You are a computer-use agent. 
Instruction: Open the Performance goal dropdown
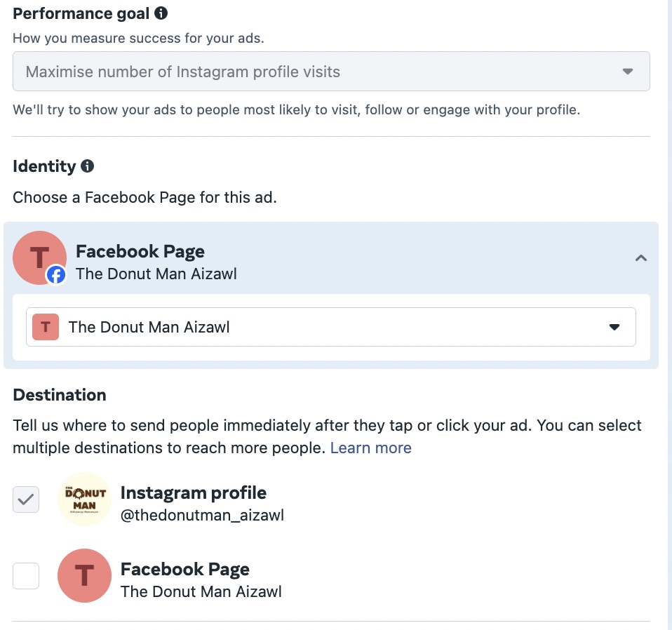[330, 72]
